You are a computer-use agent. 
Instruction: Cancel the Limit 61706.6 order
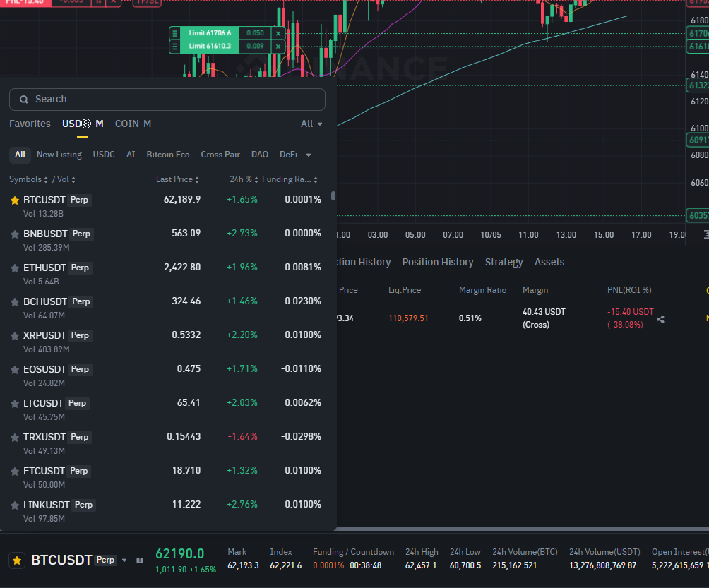tap(278, 33)
